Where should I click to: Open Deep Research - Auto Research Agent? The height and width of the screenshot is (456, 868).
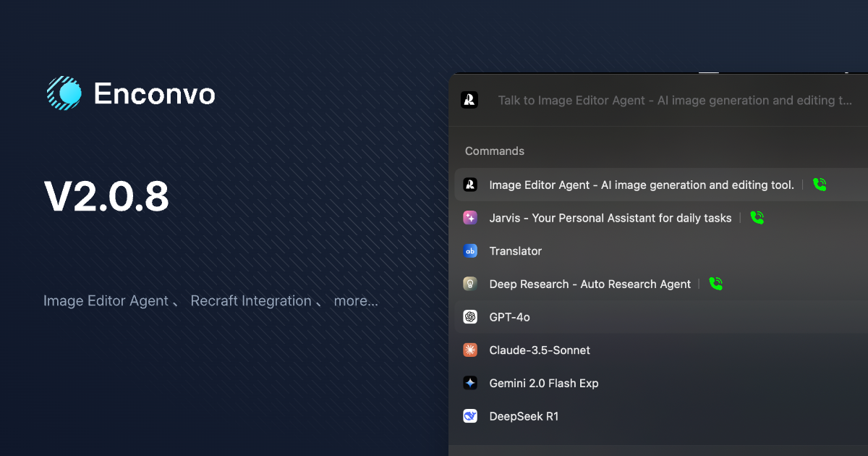(660, 284)
